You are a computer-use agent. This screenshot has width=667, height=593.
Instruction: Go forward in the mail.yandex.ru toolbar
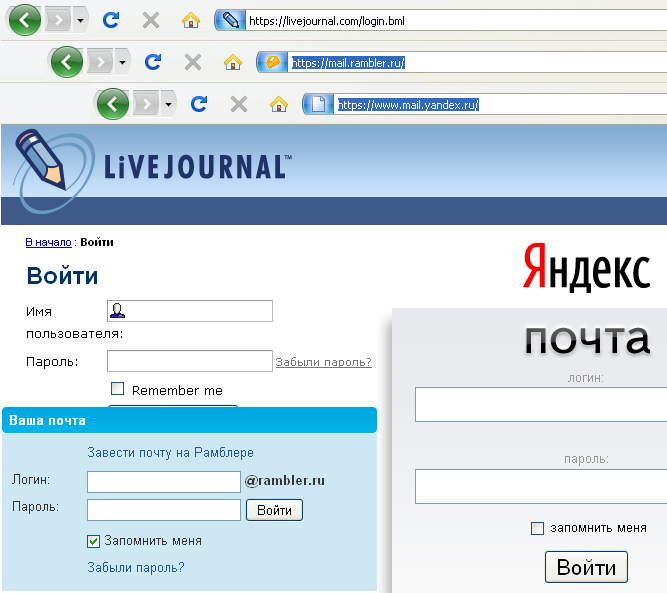146,104
